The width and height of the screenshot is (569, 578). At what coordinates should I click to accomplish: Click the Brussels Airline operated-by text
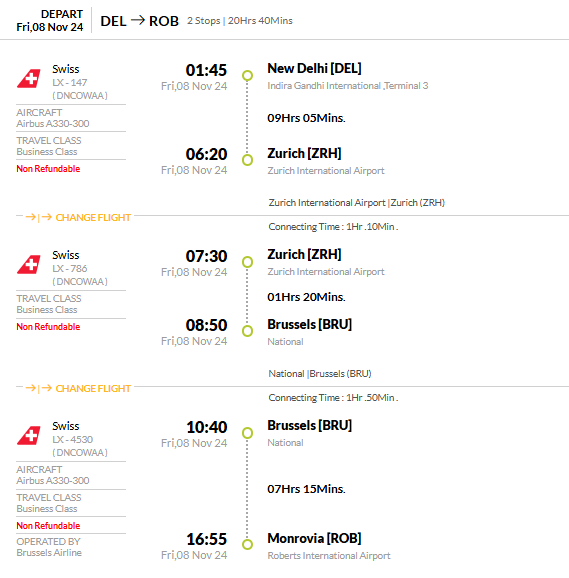49,553
